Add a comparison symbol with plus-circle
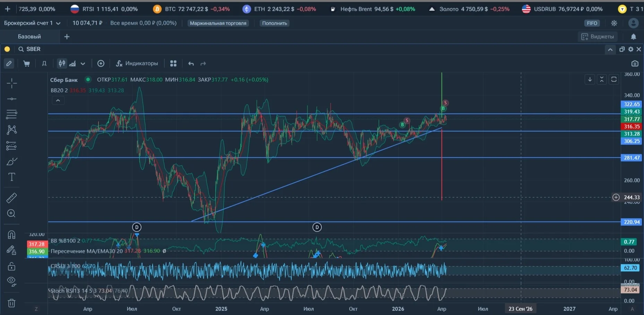 tap(101, 64)
